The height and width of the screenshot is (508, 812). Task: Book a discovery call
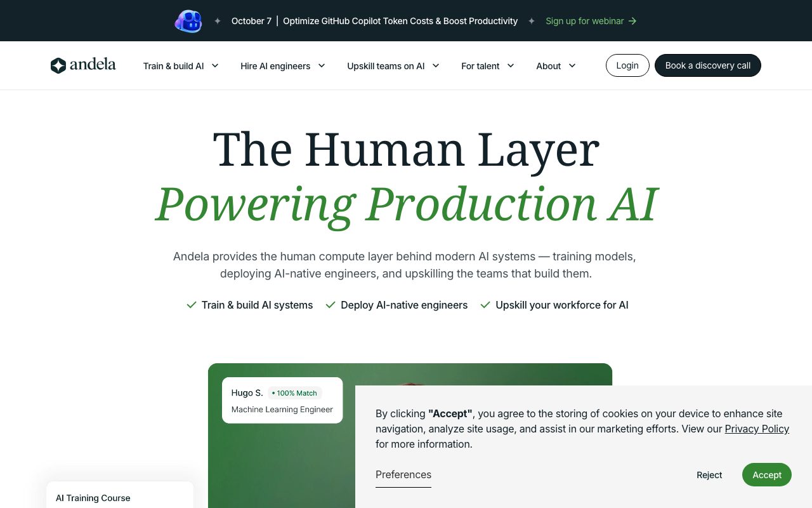click(x=708, y=65)
